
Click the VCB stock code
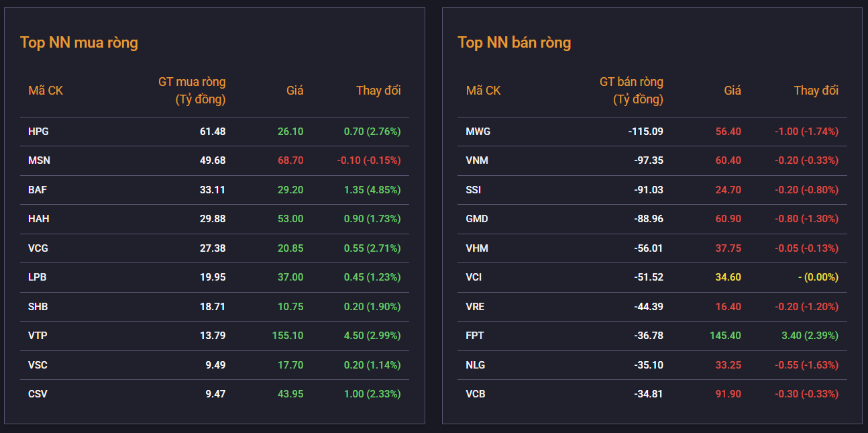(x=476, y=394)
